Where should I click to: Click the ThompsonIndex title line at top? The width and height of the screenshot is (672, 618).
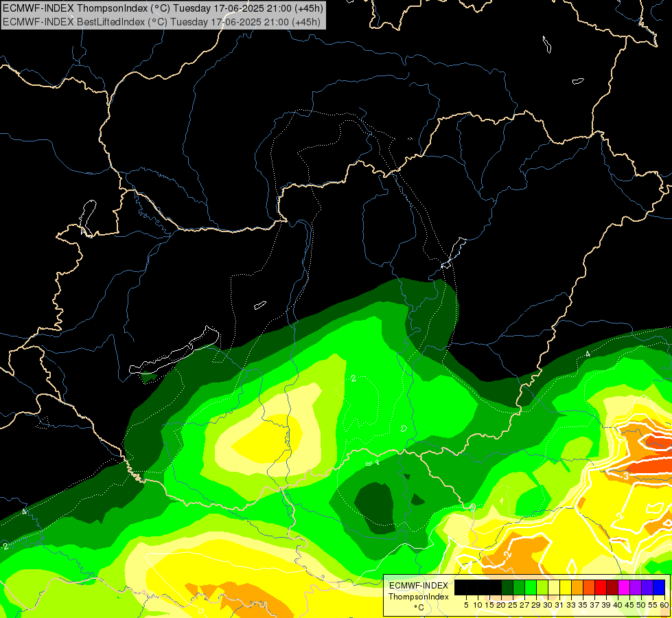coord(163,8)
